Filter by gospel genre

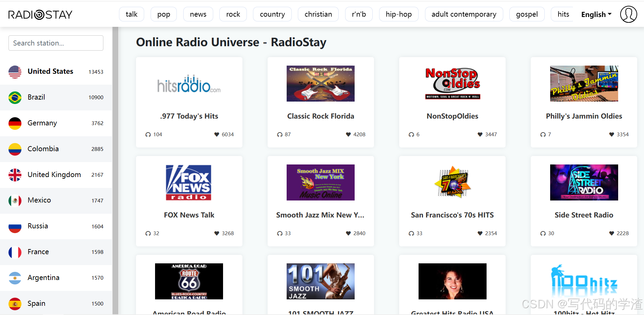pyautogui.click(x=527, y=14)
